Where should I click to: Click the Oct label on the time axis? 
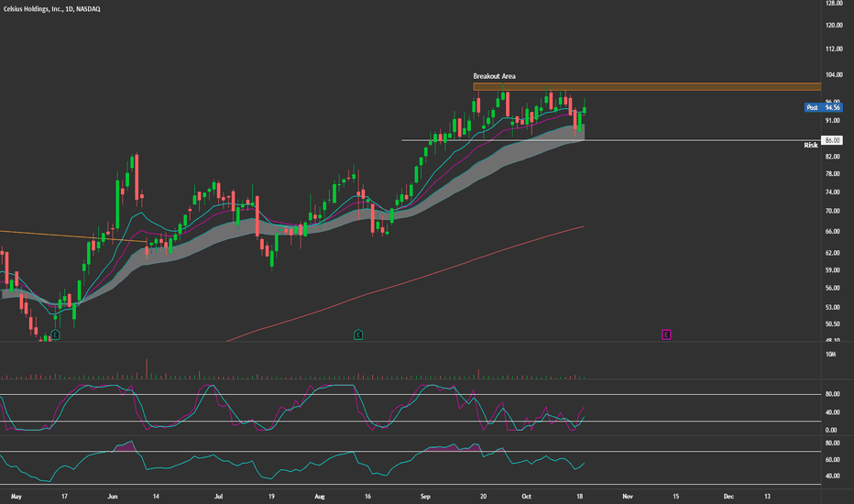click(x=526, y=497)
